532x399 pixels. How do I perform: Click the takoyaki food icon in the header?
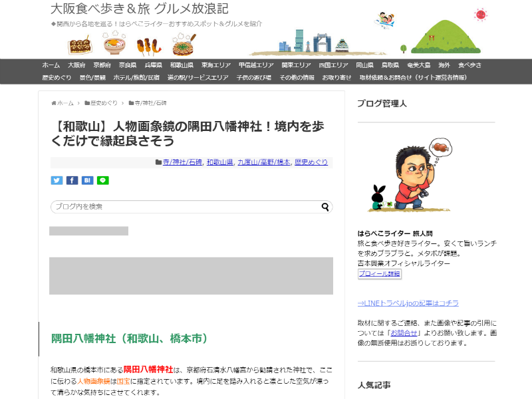click(80, 45)
